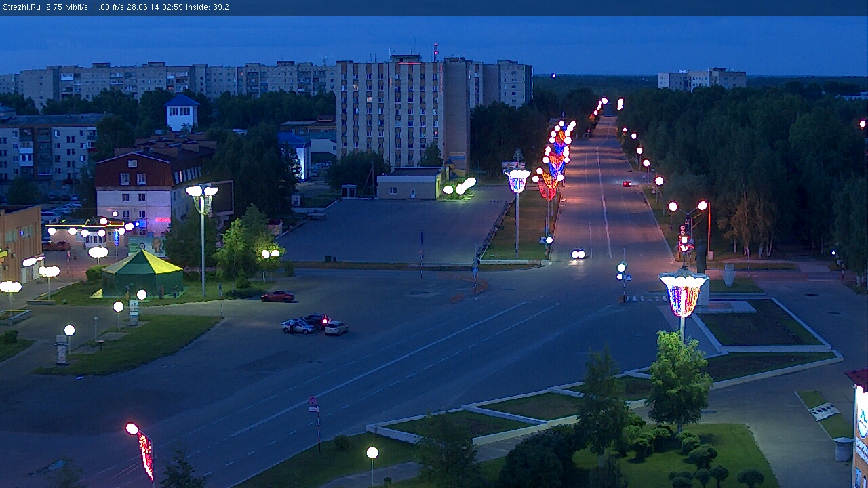The width and height of the screenshot is (868, 488).
Task: Click the Strezhi.Ru overlay label
Action: point(22,7)
